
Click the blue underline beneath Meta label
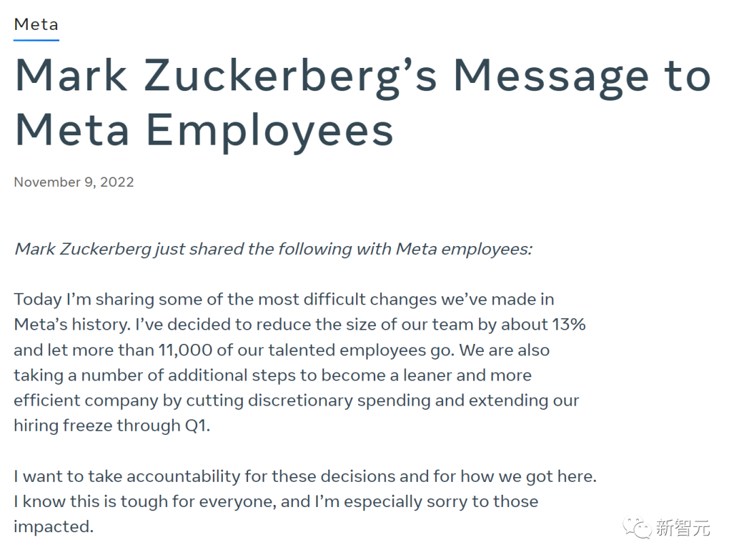[x=36, y=40]
